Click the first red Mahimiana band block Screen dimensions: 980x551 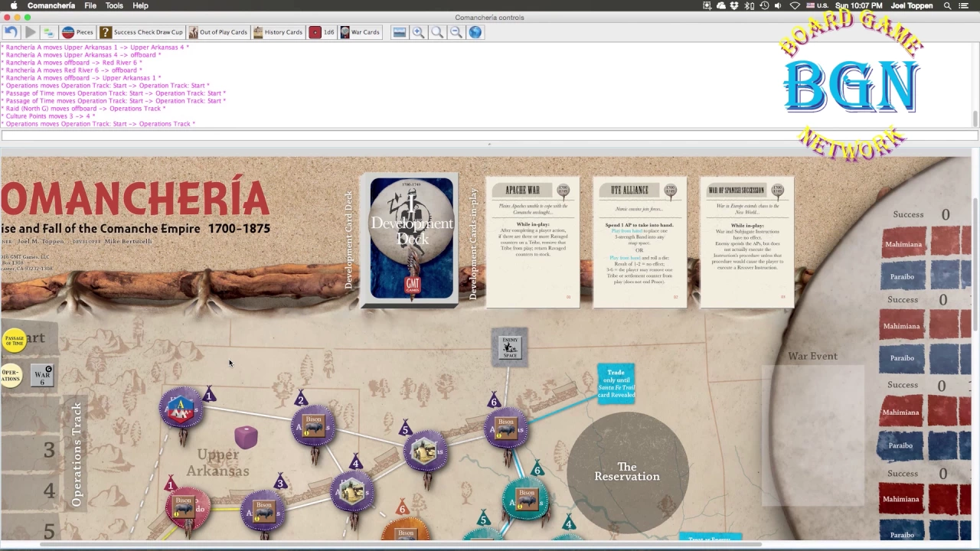tap(903, 244)
